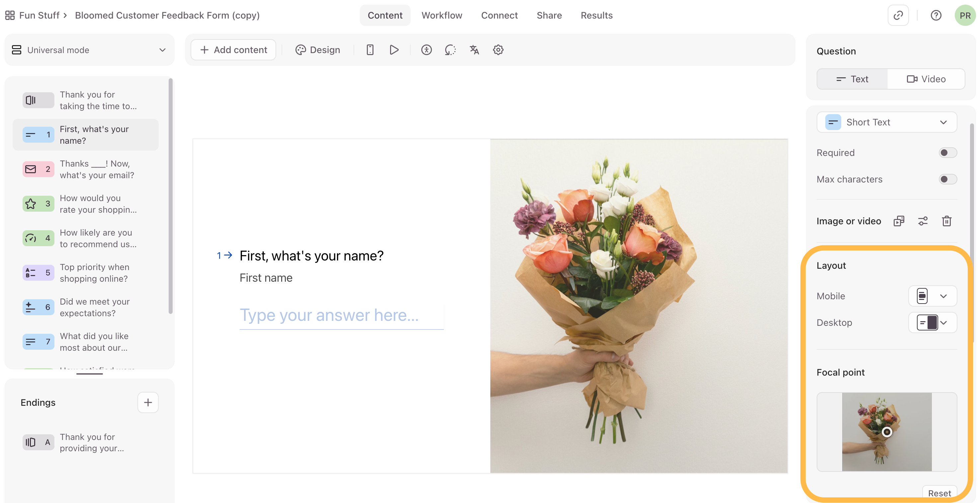Switch to the Share tab
Viewport: 980px width, 503px height.
pos(549,15)
